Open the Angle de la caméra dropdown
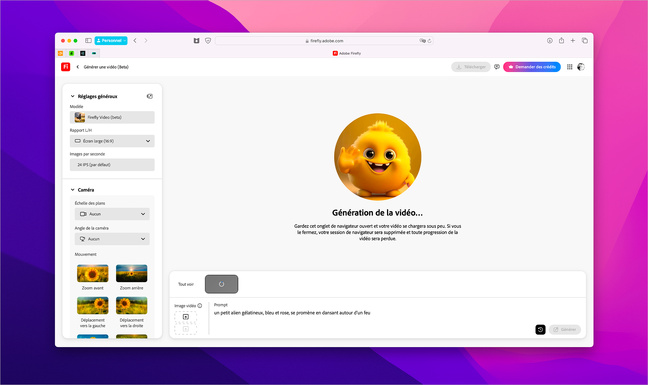This screenshot has height=385, width=648. (112, 239)
